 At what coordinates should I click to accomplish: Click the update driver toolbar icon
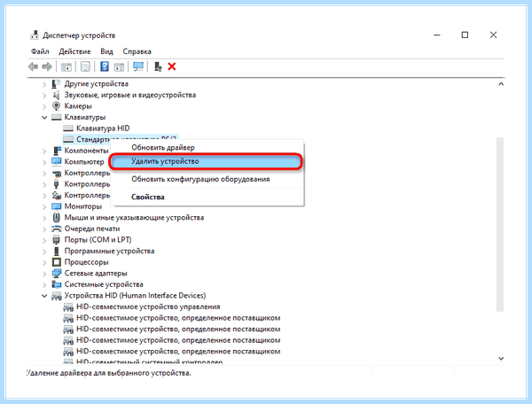[x=158, y=66]
